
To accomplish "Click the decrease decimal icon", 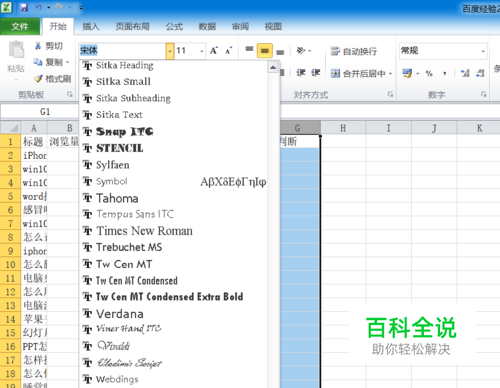I will coord(480,73).
